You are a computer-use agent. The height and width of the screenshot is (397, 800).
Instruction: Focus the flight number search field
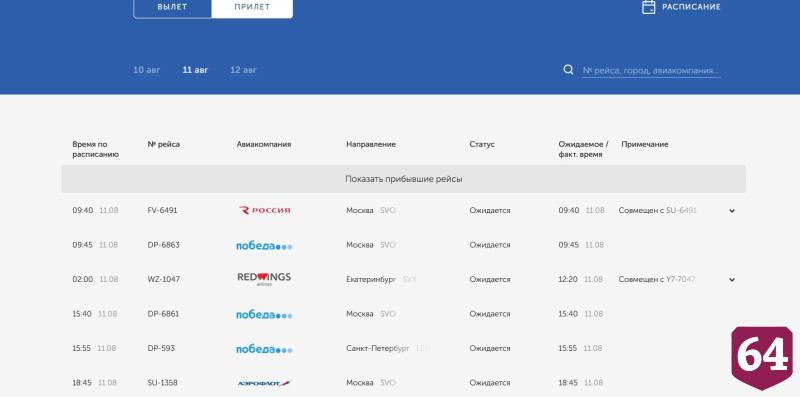pyautogui.click(x=651, y=70)
